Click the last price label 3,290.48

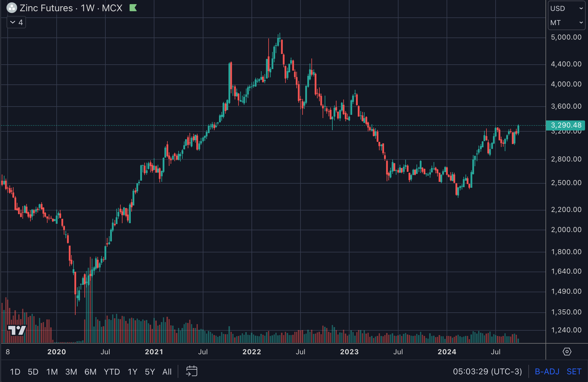click(566, 125)
